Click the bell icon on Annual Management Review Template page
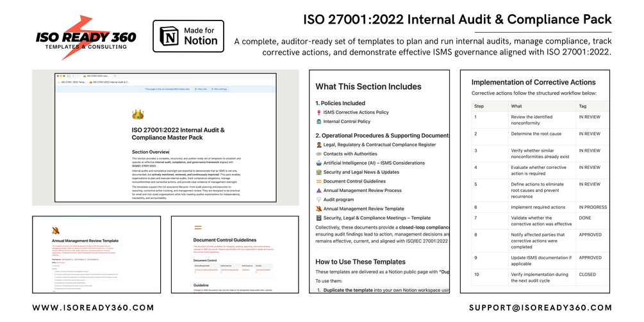Image resolution: width=644 pixels, height=322 pixels. [x=56, y=230]
